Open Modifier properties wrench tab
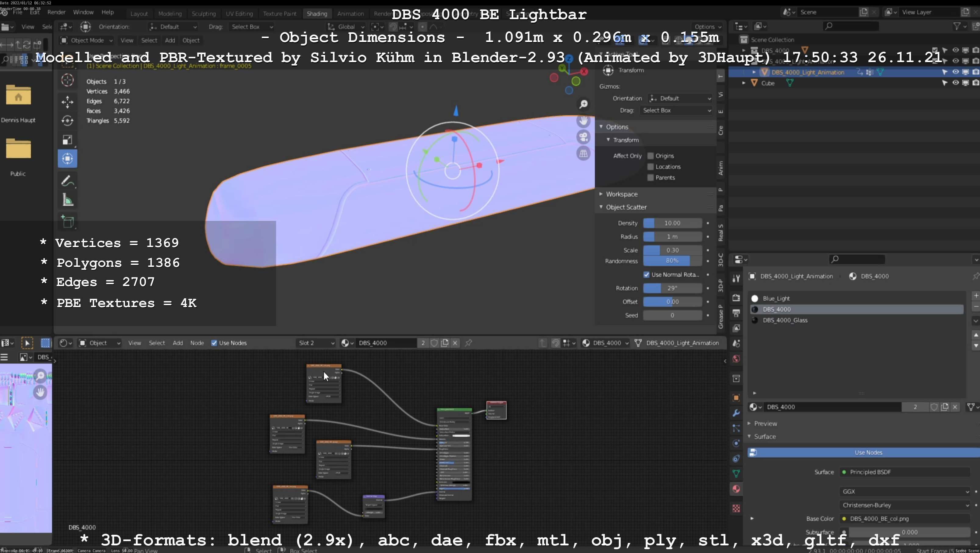Viewport: 980px width, 553px height. (736, 413)
